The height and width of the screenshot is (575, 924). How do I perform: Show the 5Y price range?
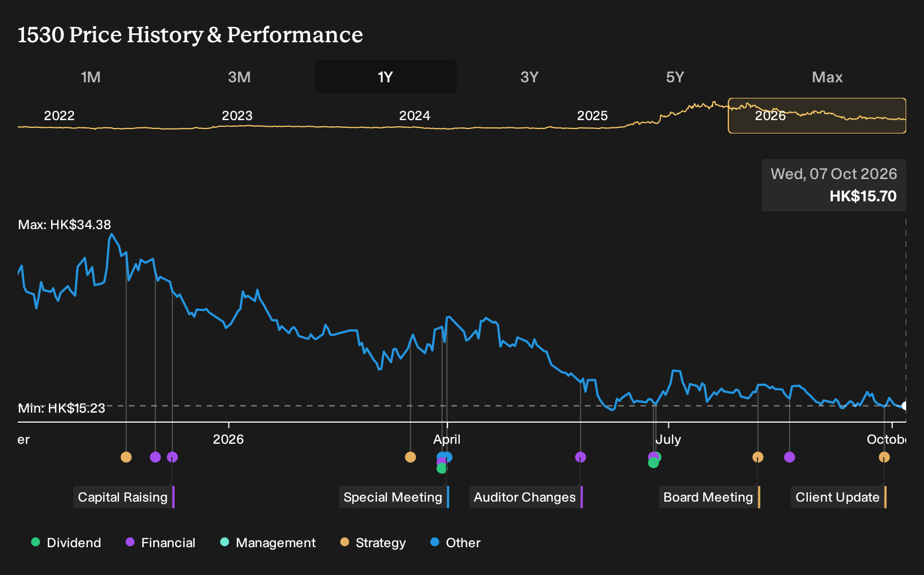click(675, 77)
